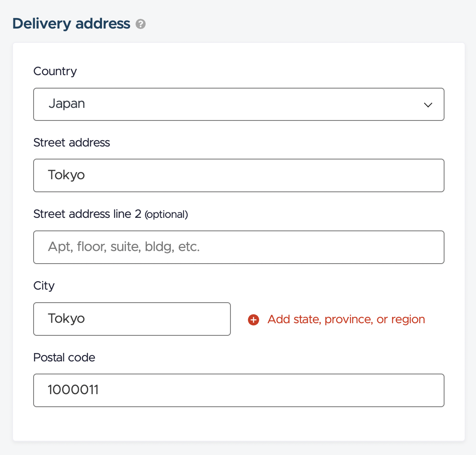Screen dimensions: 476x455
Task: Click the Apt, floor, suite placeholder text
Action: coord(124,247)
